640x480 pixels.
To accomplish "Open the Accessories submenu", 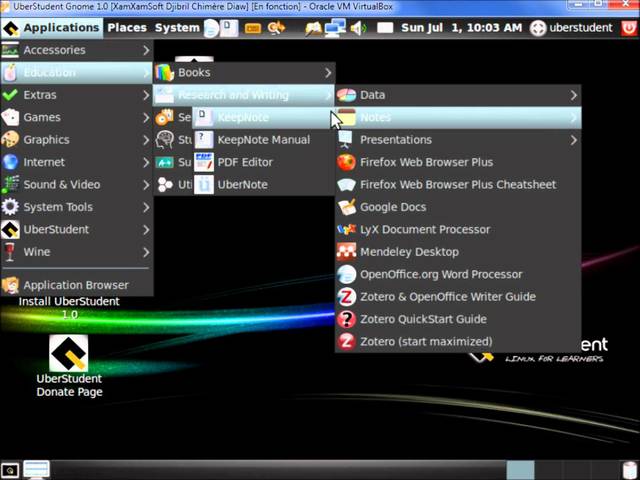I will [77, 50].
